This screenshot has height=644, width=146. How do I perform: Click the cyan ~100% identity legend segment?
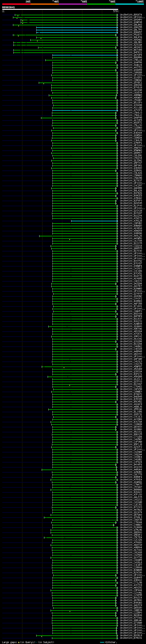(130, 4)
